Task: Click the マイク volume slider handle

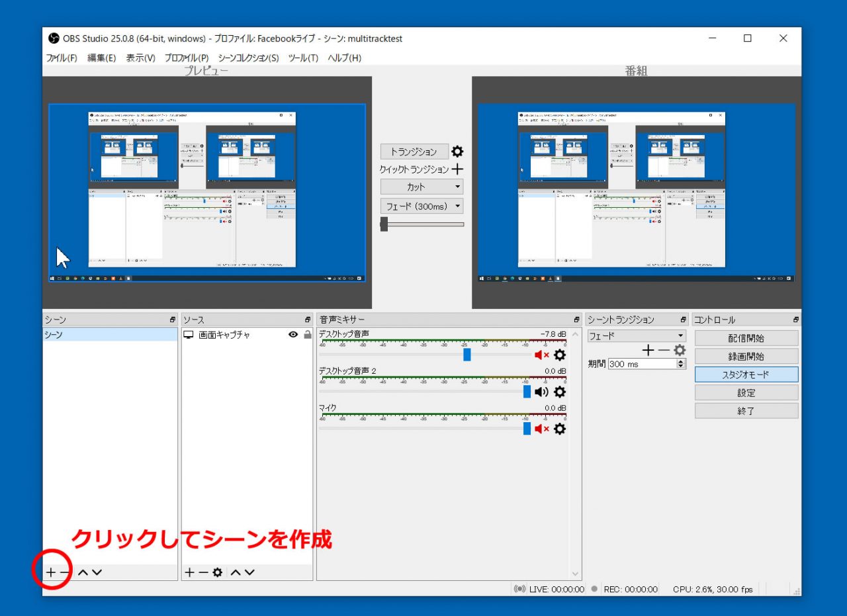Action: click(x=527, y=429)
